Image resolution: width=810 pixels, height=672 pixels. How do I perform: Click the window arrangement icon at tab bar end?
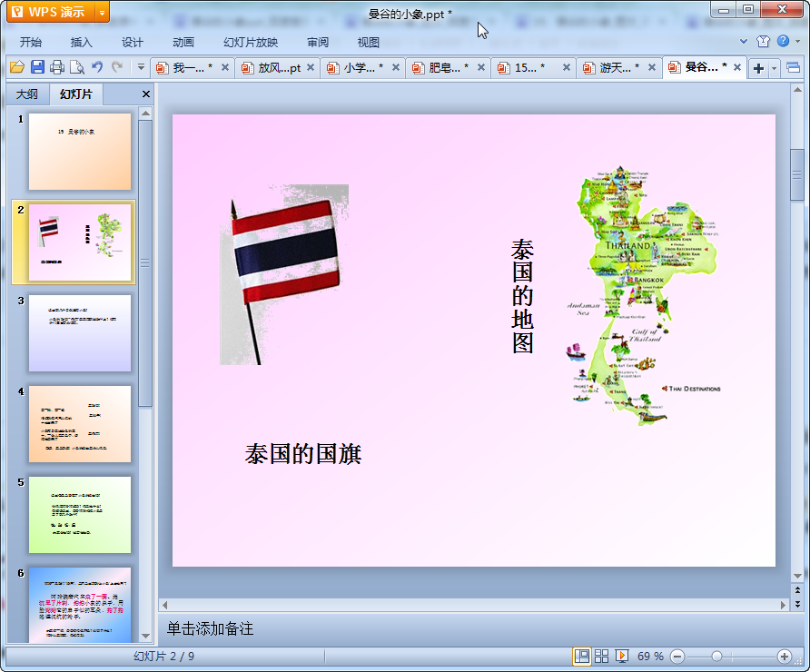pyautogui.click(x=793, y=68)
